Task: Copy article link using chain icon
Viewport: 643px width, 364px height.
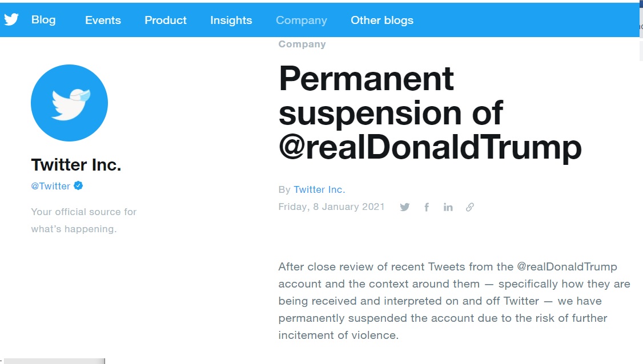Action: tap(470, 207)
